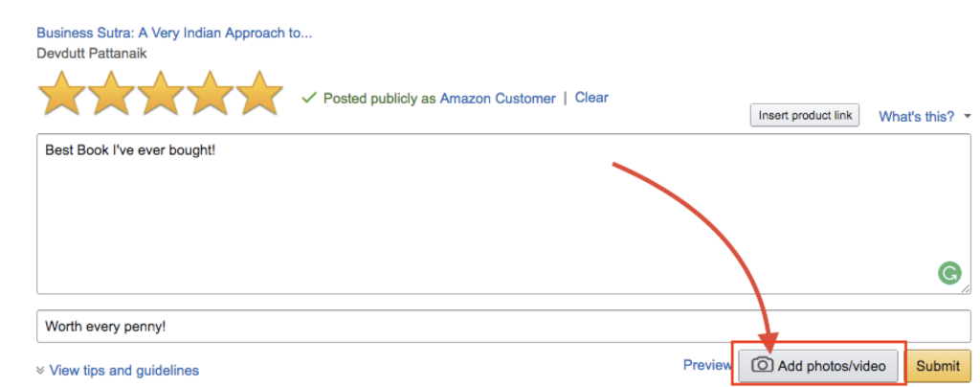Screen dimensions: 980x387
Task: Click Insert product link button
Action: click(x=805, y=116)
